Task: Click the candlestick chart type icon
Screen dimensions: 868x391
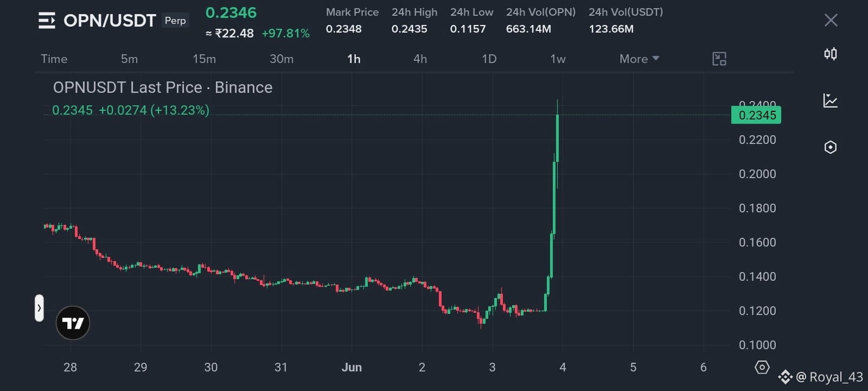Action: tap(830, 54)
